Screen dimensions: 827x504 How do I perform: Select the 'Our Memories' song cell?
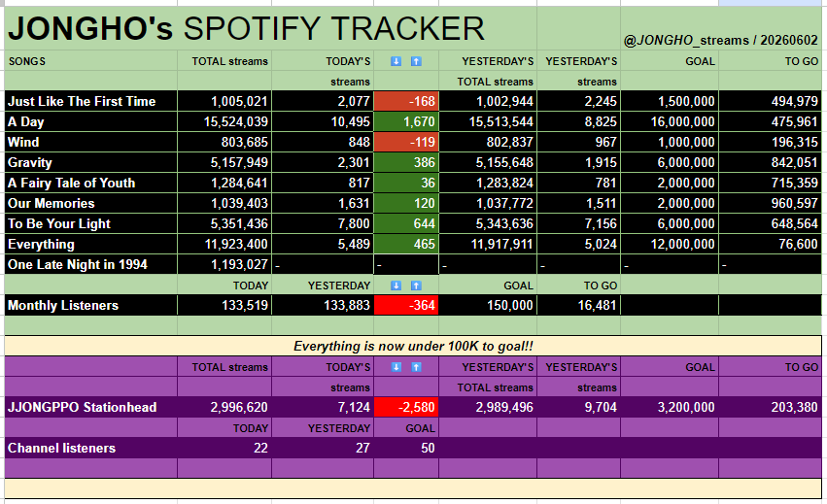pos(90,203)
